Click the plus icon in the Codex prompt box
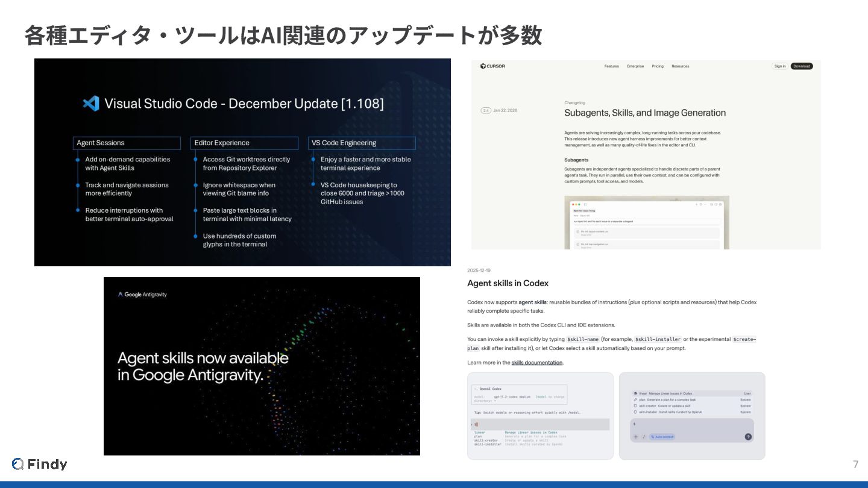 636,437
